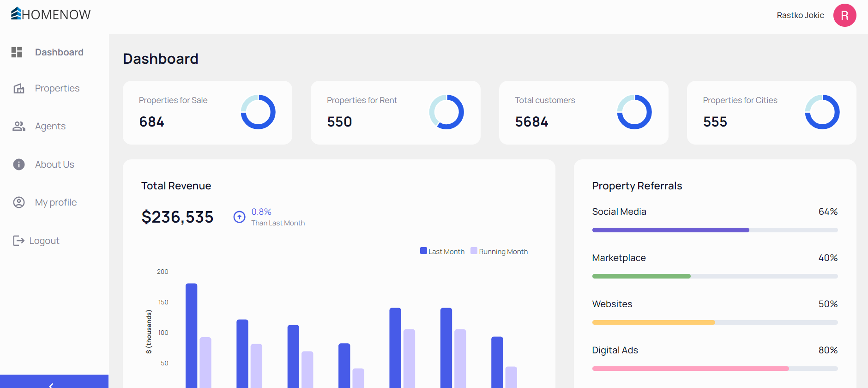Click the Digital Ads label

tap(615, 350)
